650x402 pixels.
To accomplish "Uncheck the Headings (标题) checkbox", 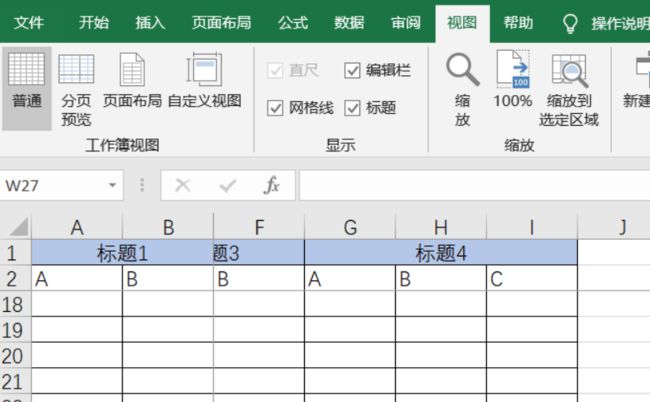I will pyautogui.click(x=352, y=108).
